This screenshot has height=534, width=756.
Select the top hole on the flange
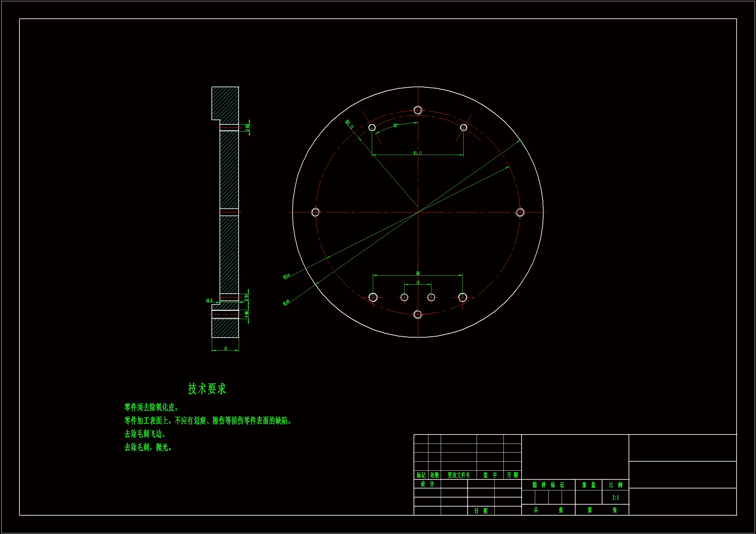418,110
